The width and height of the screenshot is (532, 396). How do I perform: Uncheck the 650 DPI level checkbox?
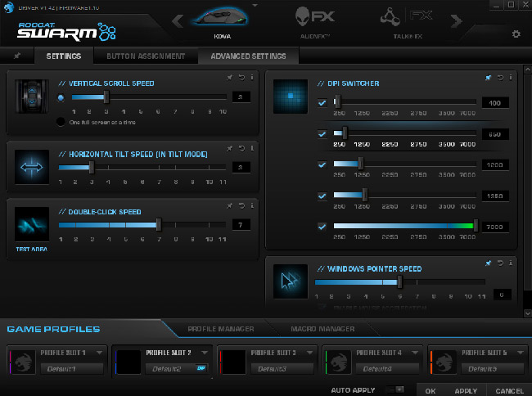[x=322, y=134]
